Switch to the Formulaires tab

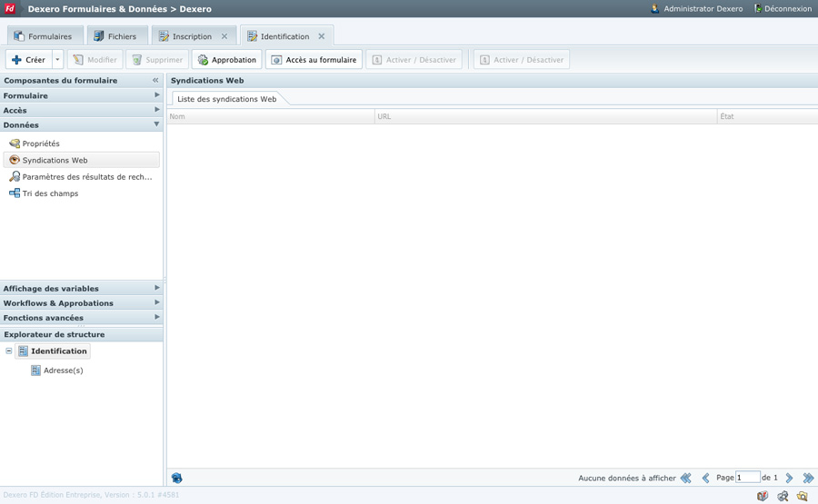tap(43, 36)
